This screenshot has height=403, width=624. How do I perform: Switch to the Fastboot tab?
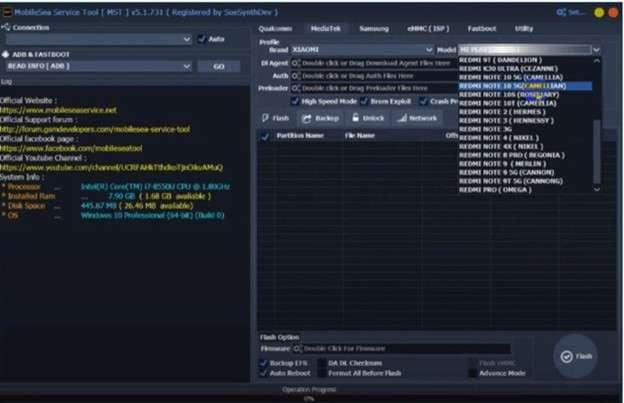[482, 29]
